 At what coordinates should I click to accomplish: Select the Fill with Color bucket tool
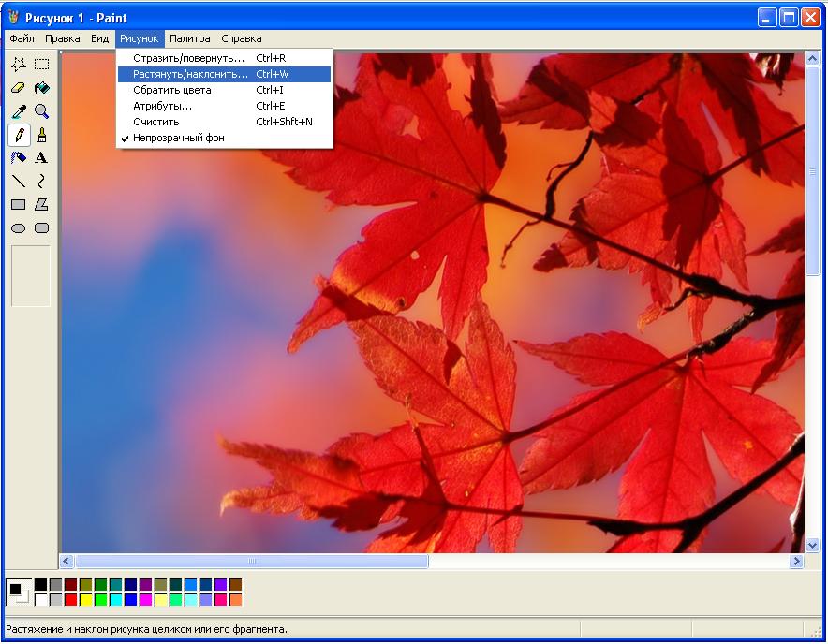(41, 88)
